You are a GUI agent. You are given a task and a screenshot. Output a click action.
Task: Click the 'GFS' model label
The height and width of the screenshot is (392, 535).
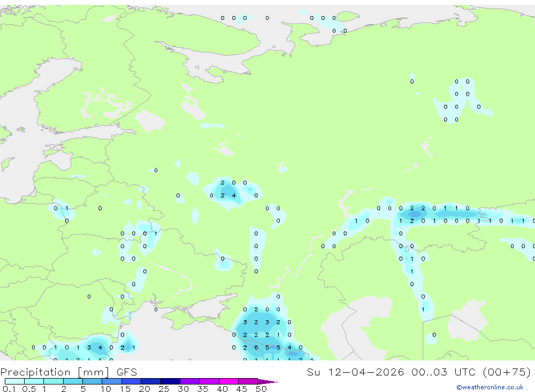coord(127,372)
